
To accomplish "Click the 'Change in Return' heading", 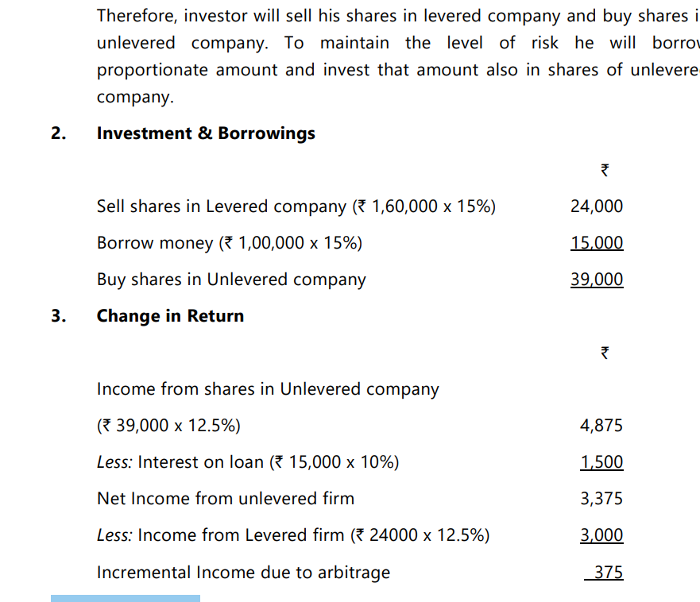I will coord(170,316).
